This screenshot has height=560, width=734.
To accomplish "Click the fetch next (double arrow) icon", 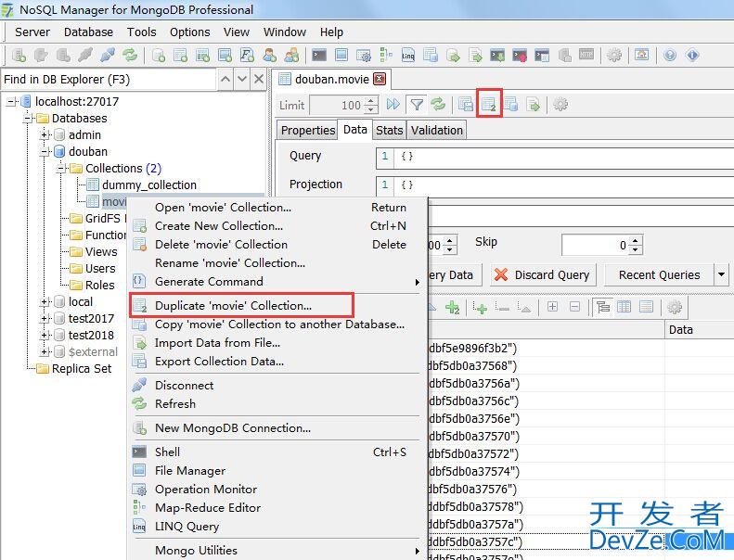I will tap(393, 104).
